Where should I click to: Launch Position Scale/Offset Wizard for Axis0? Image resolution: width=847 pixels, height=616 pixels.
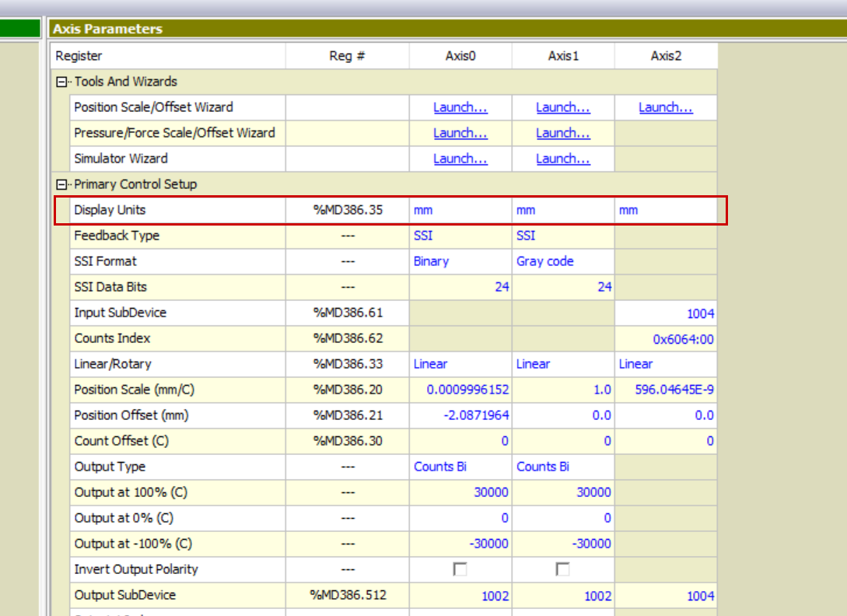click(x=460, y=107)
